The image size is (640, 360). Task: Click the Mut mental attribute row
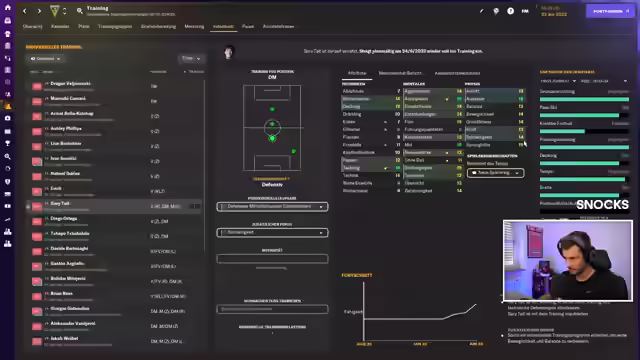pos(433,145)
